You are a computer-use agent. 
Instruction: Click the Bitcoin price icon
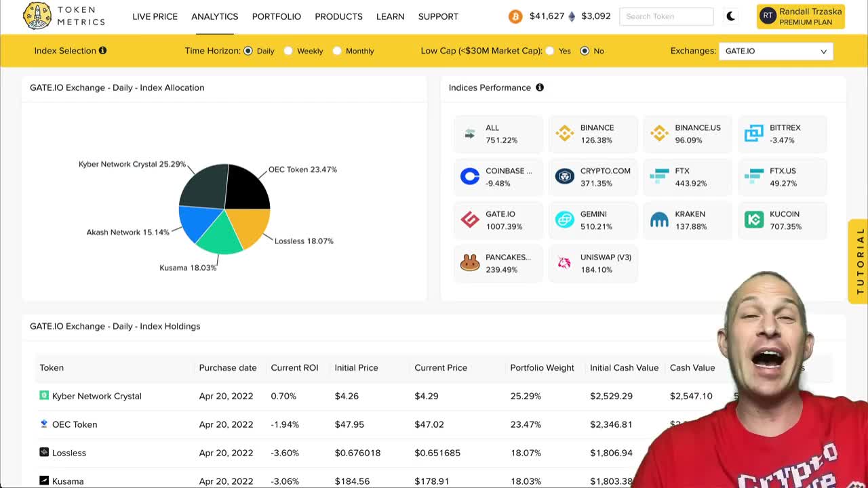pyautogui.click(x=515, y=16)
